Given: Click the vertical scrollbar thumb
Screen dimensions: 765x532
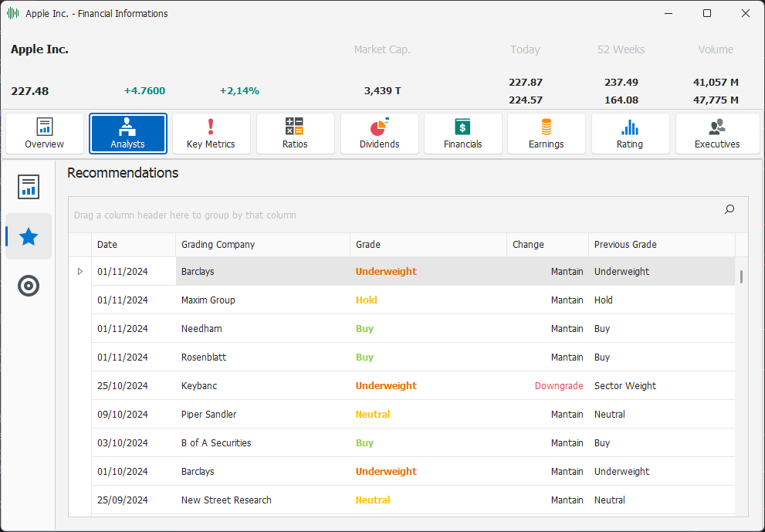Looking at the screenshot, I should point(741,276).
